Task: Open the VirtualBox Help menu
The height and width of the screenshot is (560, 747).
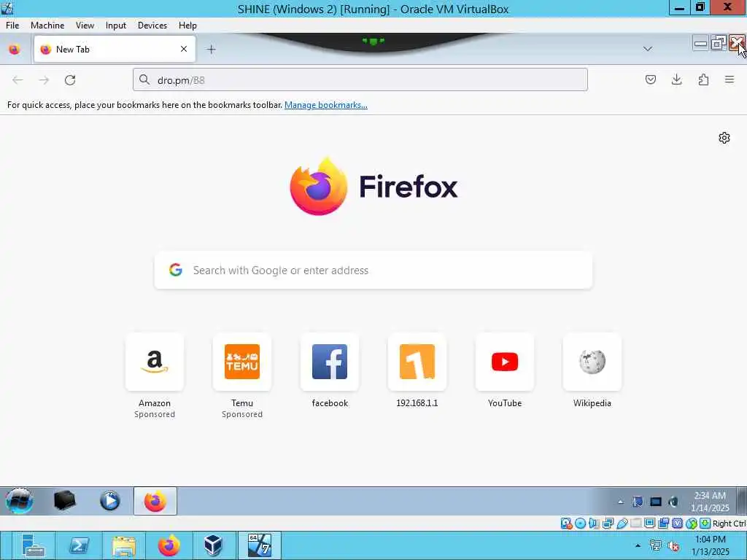Action: click(187, 26)
